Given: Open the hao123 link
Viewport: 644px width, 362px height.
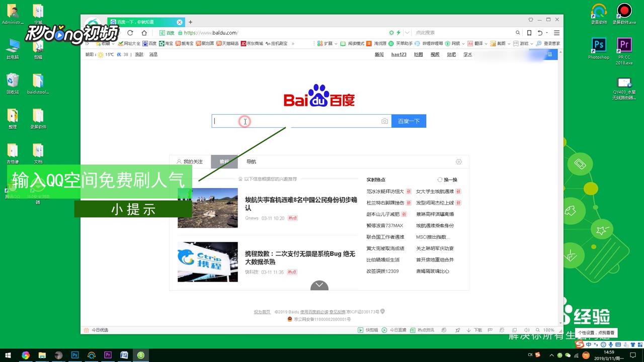Looking at the screenshot, I should [398, 54].
